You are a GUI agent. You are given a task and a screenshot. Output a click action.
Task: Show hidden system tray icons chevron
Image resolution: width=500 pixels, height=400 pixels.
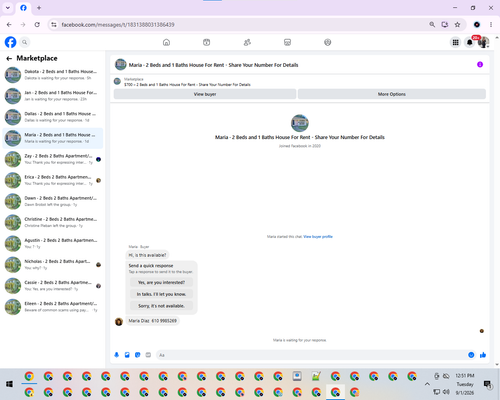pos(427,384)
